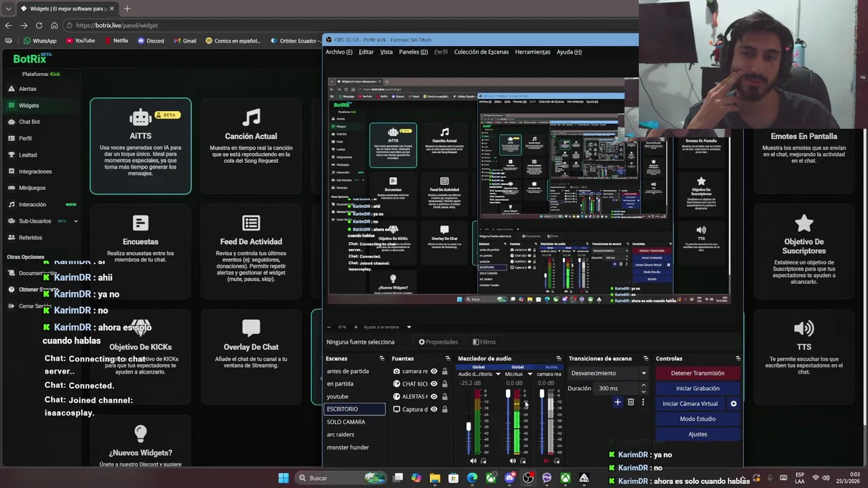
Task: Open Herramientas menu in OBS
Action: [532, 52]
